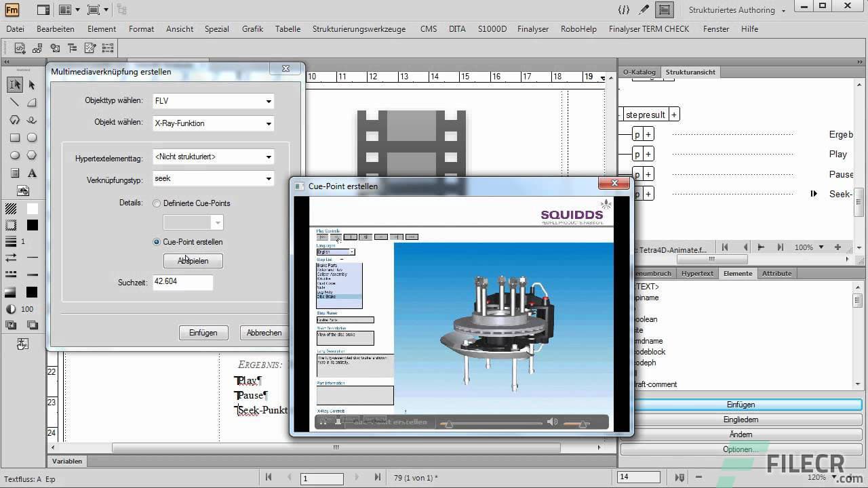Image resolution: width=868 pixels, height=488 pixels.
Task: Activate the Polygon drawing tool
Action: pyautogui.click(x=32, y=155)
